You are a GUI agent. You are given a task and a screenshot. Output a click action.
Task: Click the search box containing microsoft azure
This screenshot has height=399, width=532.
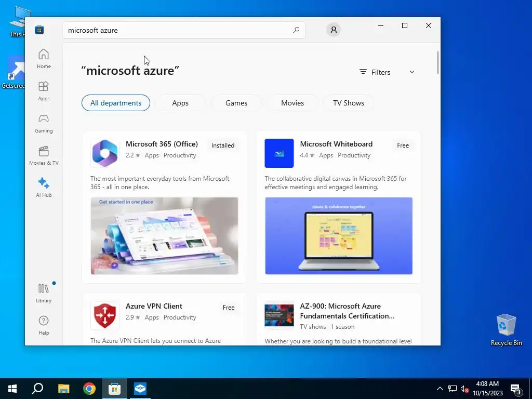[x=183, y=30]
